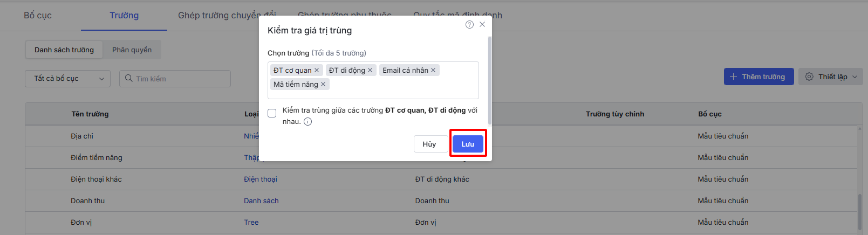Click the Hủy button
The image size is (868, 235).
[x=429, y=144]
